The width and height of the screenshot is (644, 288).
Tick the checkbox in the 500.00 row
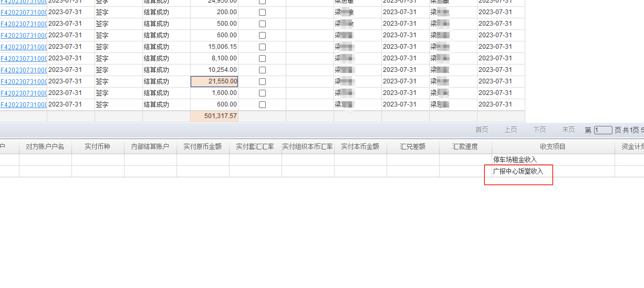click(262, 24)
